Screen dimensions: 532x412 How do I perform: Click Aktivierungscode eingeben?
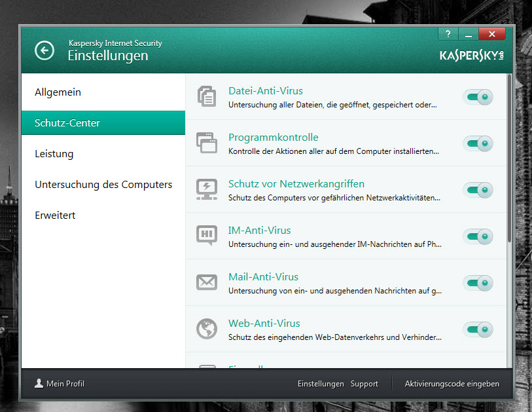[452, 384]
